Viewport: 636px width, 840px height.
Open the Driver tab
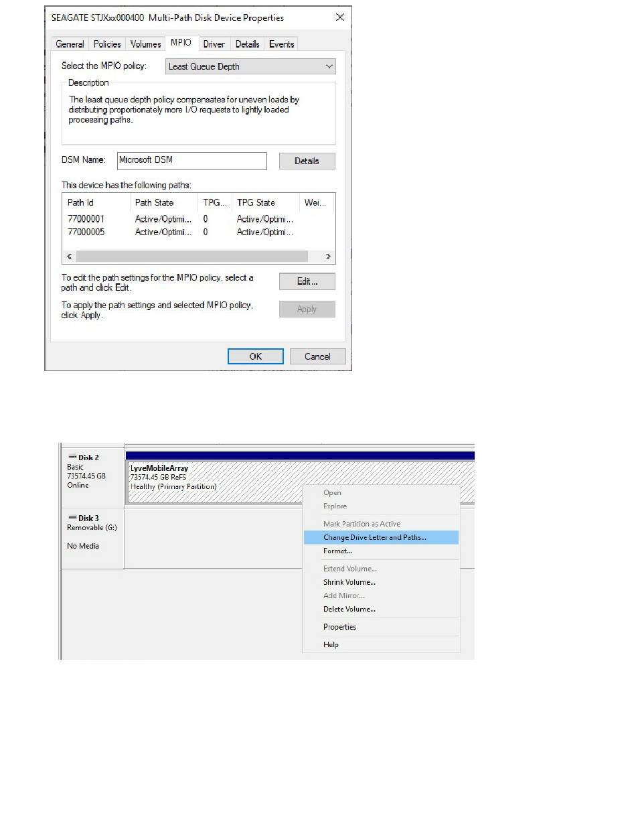coord(214,44)
